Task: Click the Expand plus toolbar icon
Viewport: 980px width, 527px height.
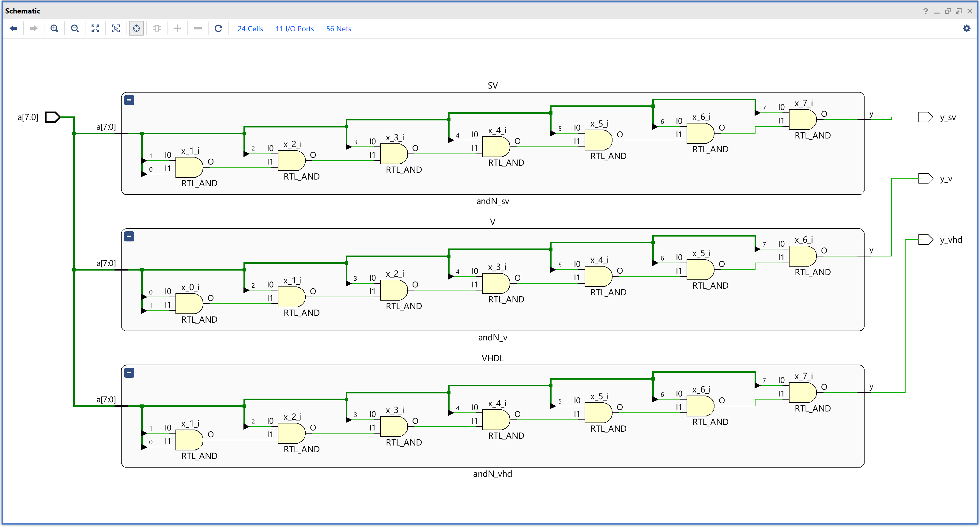Action: click(177, 28)
